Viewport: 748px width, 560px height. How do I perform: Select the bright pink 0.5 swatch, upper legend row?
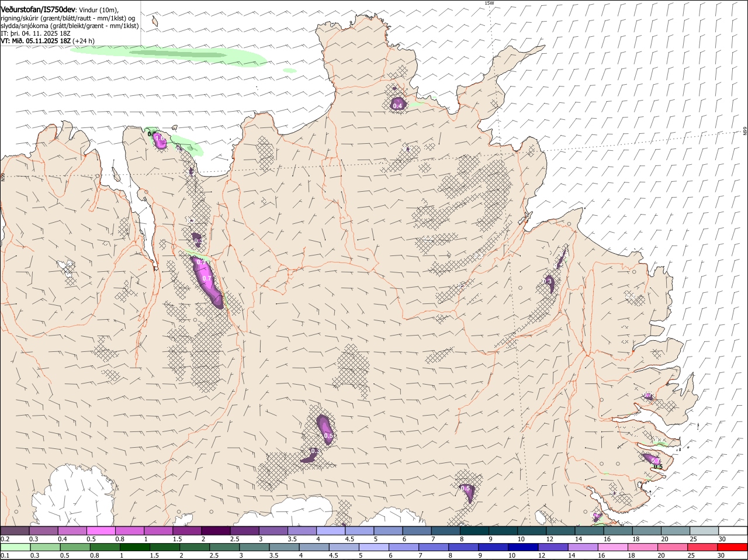click(x=101, y=530)
